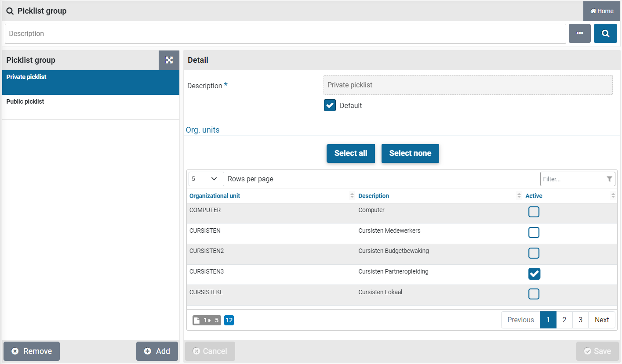
Task: Click the Home button
Action: 602,11
